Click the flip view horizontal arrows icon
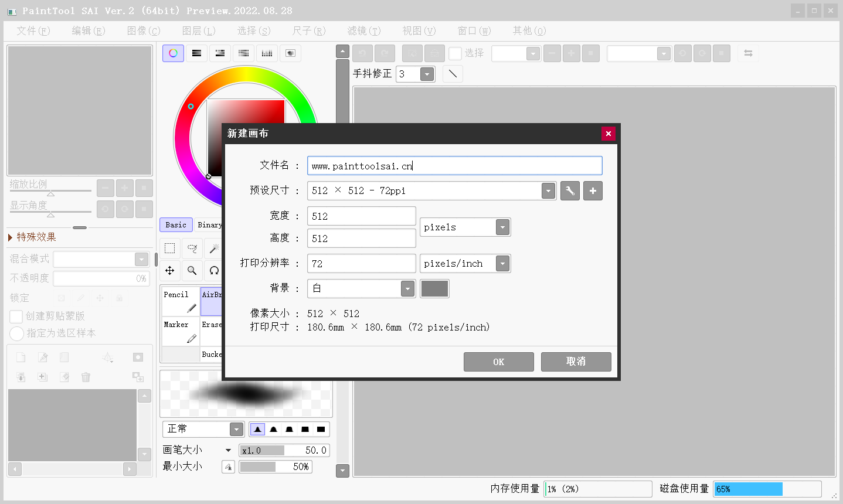This screenshot has width=843, height=504. tap(748, 53)
